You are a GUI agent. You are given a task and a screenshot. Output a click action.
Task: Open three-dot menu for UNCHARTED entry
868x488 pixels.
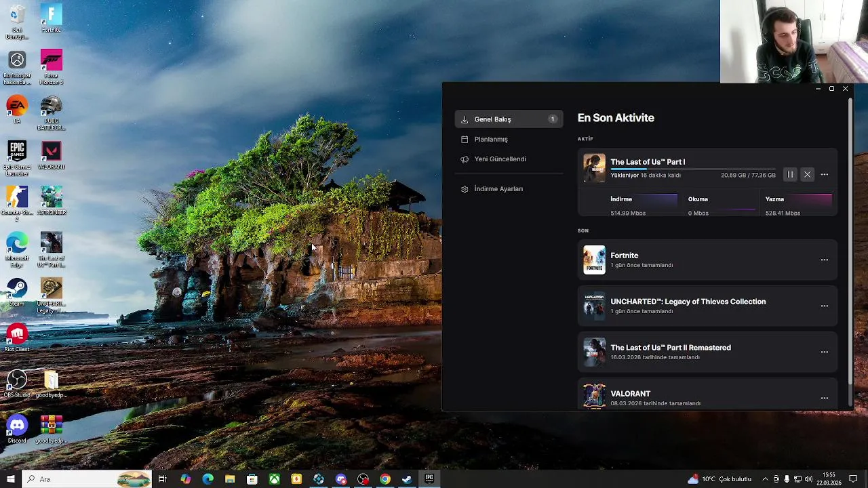coord(825,306)
